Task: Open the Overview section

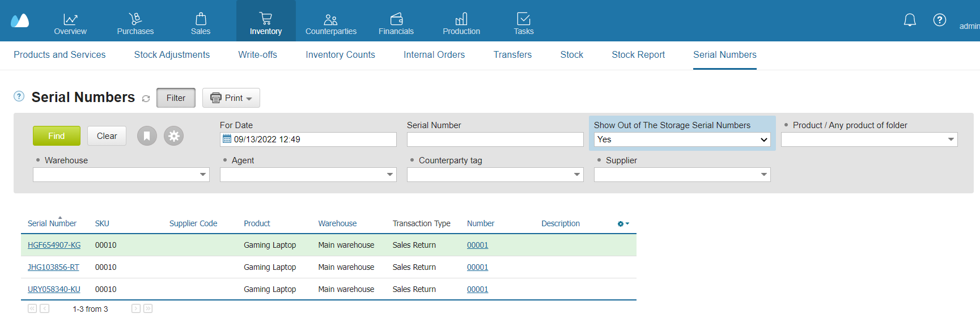Action: click(x=70, y=24)
